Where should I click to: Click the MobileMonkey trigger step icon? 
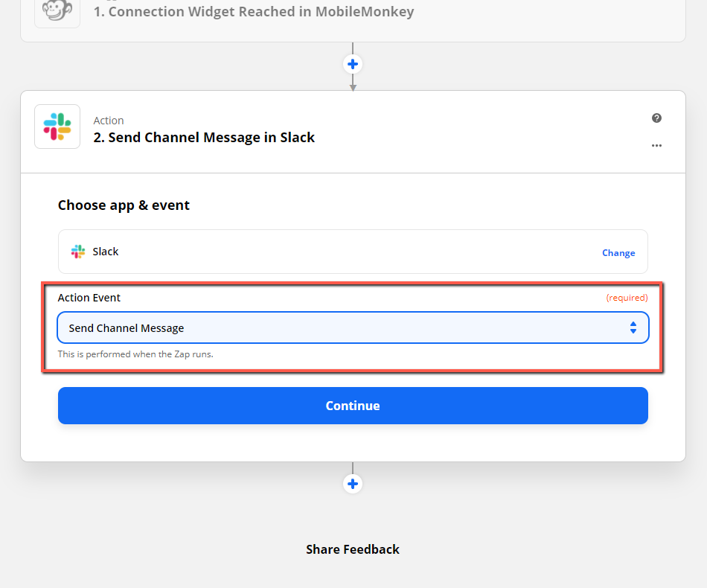click(x=57, y=11)
